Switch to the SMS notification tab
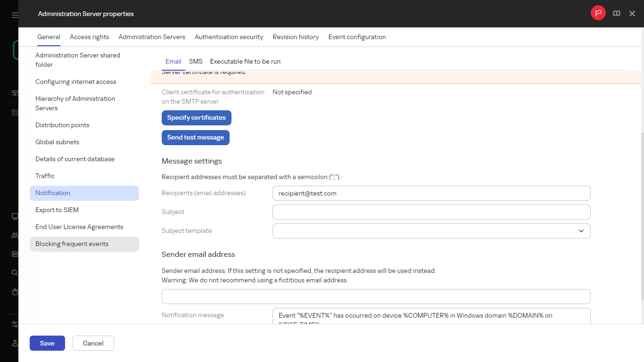644x362 pixels. click(x=196, y=61)
